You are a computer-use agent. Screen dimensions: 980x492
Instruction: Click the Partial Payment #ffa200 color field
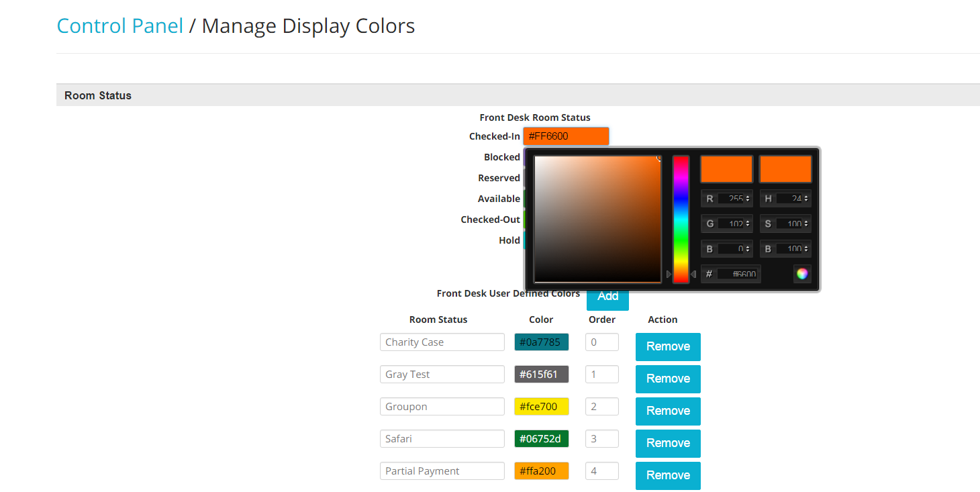pyautogui.click(x=542, y=471)
